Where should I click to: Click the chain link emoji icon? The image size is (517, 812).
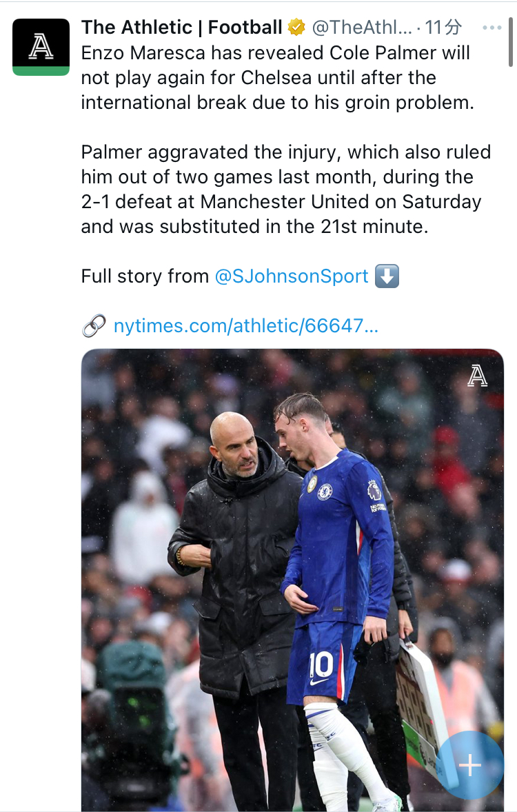94,325
